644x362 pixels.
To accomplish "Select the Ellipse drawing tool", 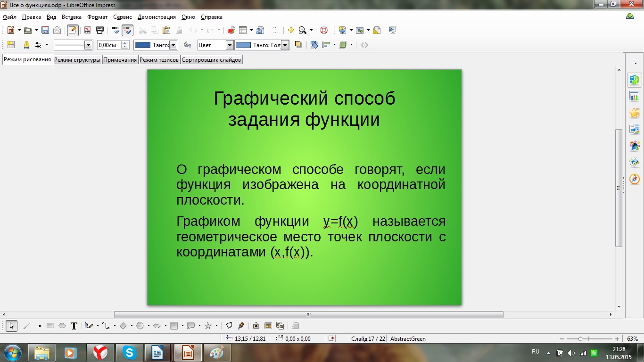I will tap(62, 326).
